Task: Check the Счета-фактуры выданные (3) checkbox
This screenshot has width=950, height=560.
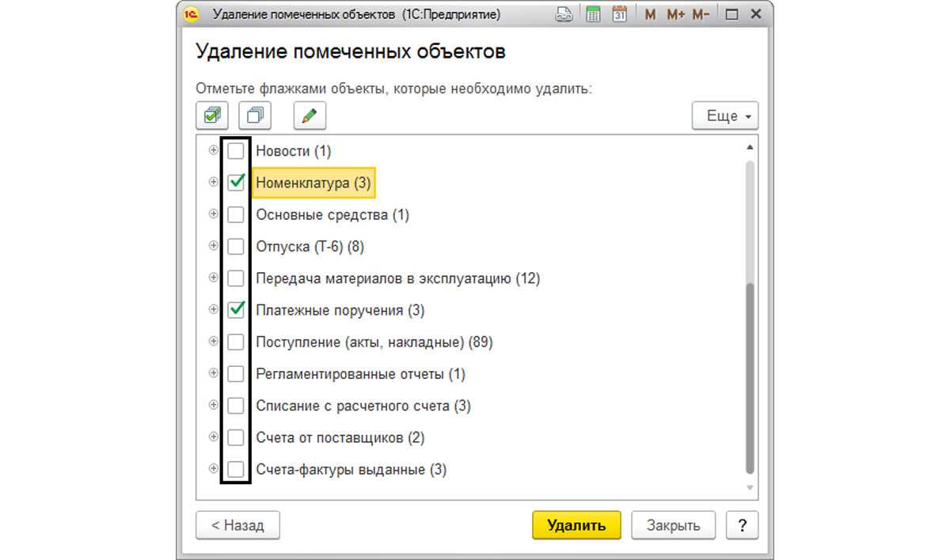Action: click(236, 469)
